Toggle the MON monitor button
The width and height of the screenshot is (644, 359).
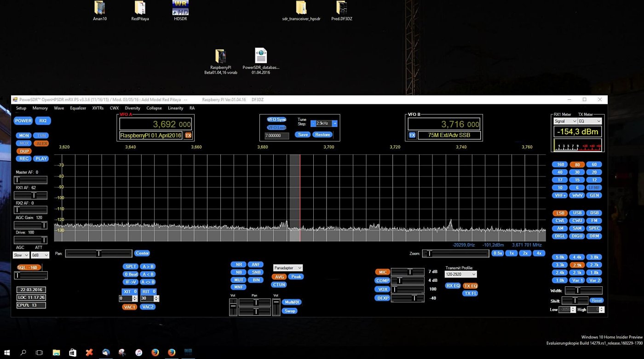click(24, 136)
